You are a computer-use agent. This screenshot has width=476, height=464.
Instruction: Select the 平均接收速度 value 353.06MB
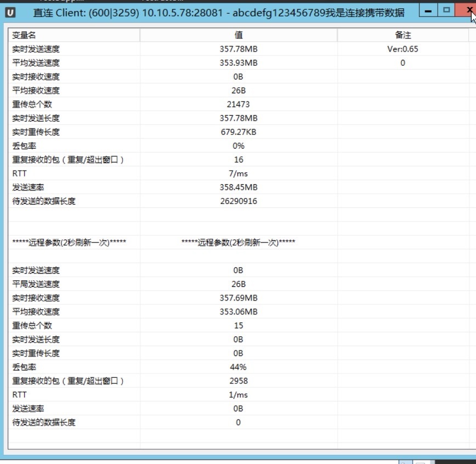(x=239, y=312)
